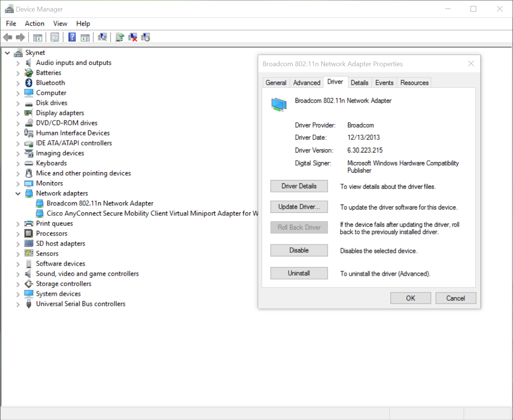Expand the System devices category
Screen dimensions: 513x420
[18, 294]
